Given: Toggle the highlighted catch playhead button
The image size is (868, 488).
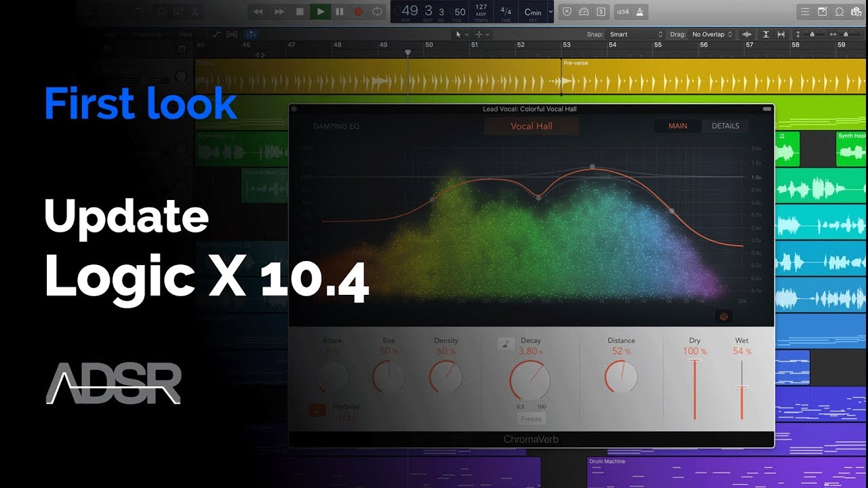Looking at the screenshot, I should pos(251,34).
